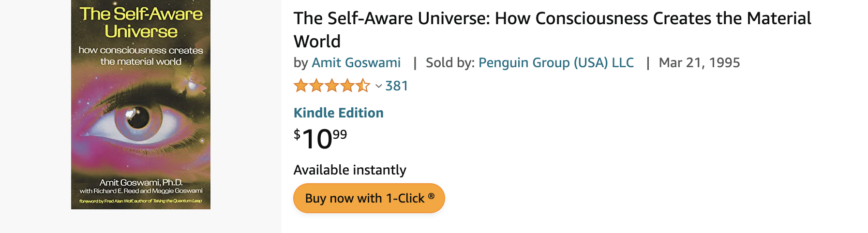Open author Amit Goswami's page link
868x233 pixels.
pos(356,63)
